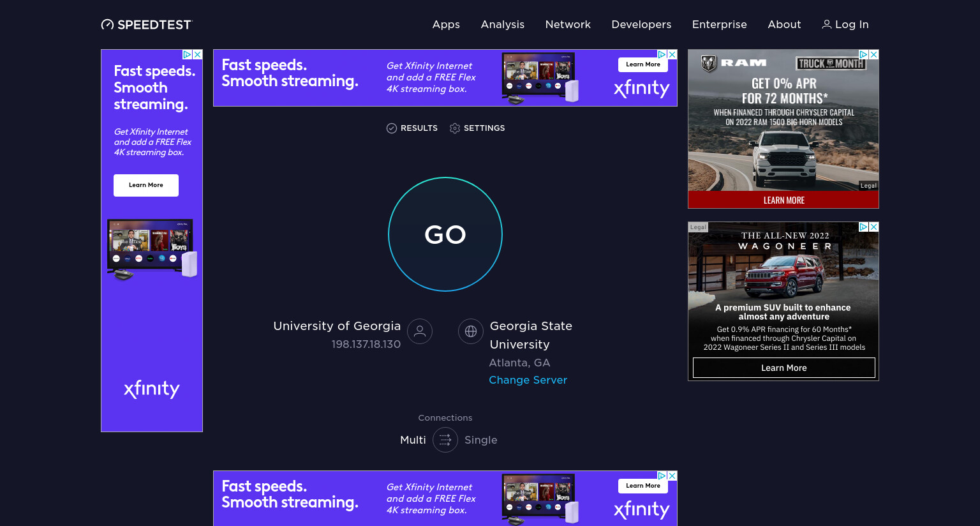Click the Speedtest logo
980x526 pixels.
146,24
